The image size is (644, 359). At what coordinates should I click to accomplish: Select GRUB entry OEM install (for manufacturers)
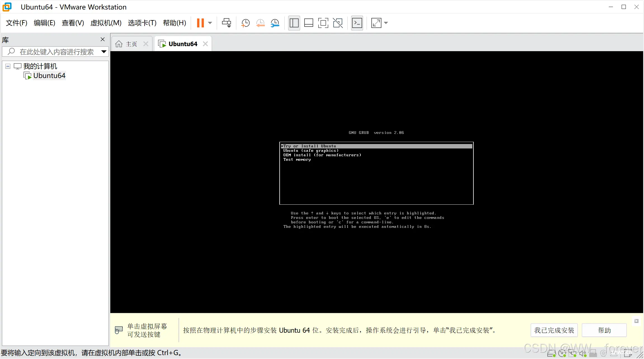point(322,155)
